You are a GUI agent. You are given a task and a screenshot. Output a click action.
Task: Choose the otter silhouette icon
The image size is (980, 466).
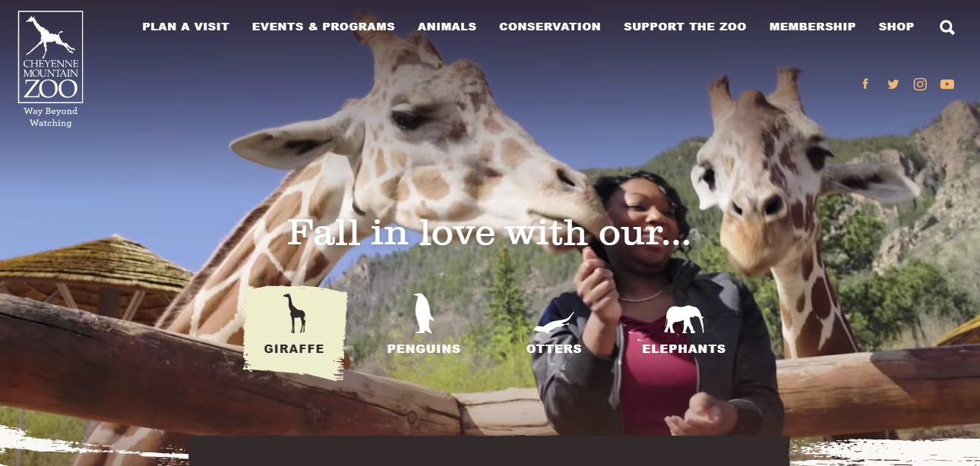pos(554,323)
